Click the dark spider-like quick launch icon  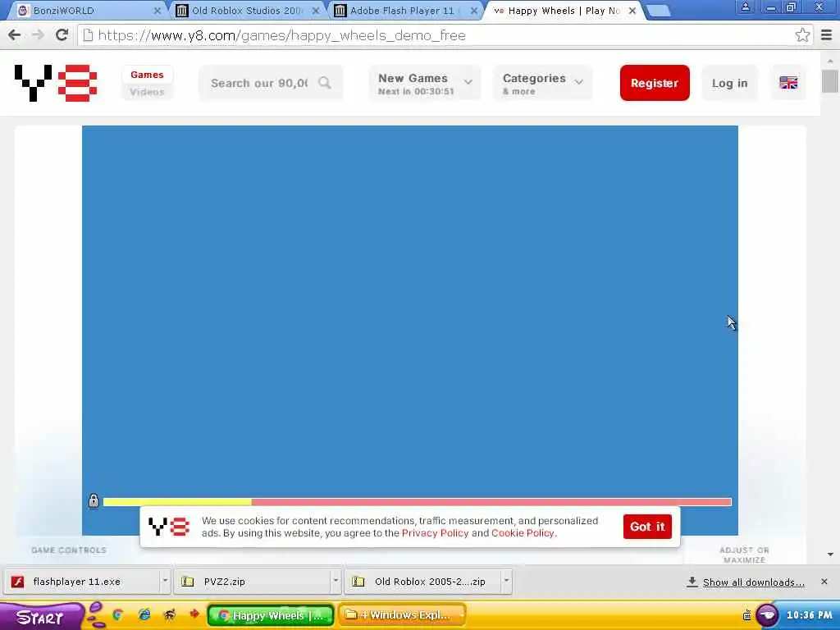169,614
